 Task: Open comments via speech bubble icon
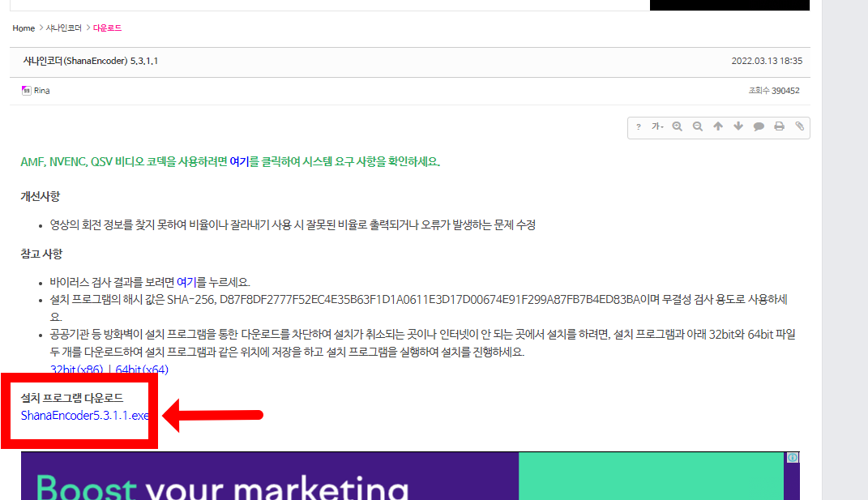(x=759, y=126)
